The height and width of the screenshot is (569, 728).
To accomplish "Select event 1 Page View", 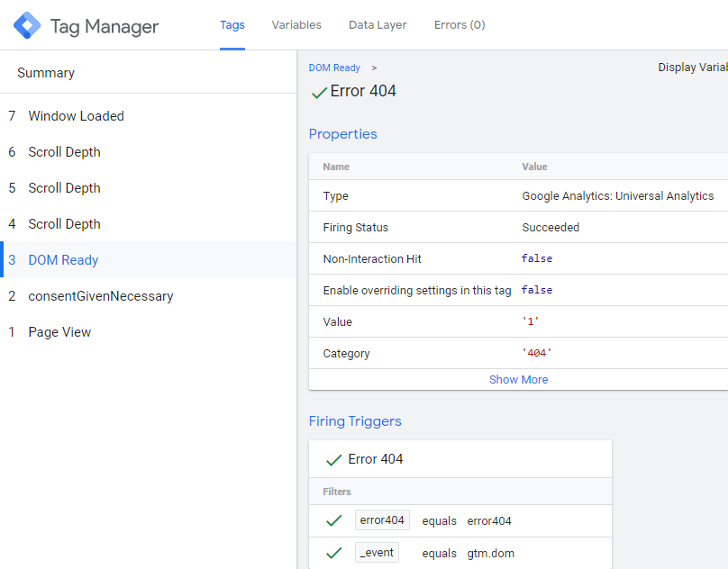I will pyautogui.click(x=148, y=332).
